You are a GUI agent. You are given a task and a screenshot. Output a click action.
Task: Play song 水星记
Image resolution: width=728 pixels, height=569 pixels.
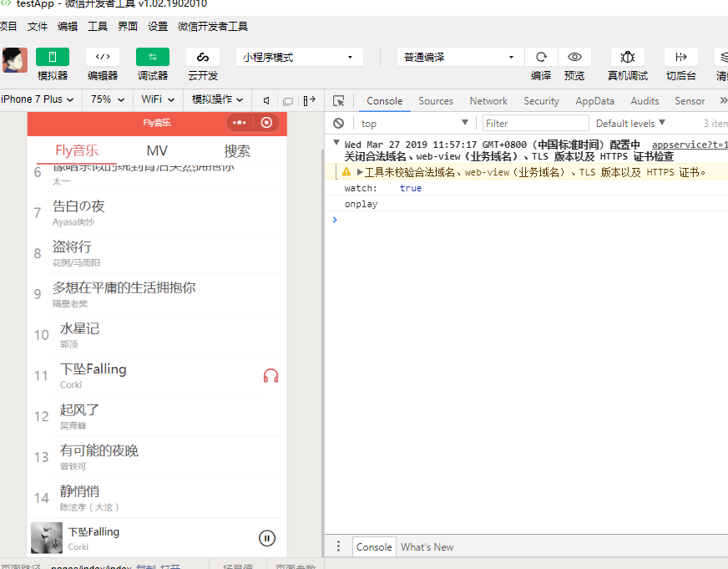pyautogui.click(x=158, y=335)
